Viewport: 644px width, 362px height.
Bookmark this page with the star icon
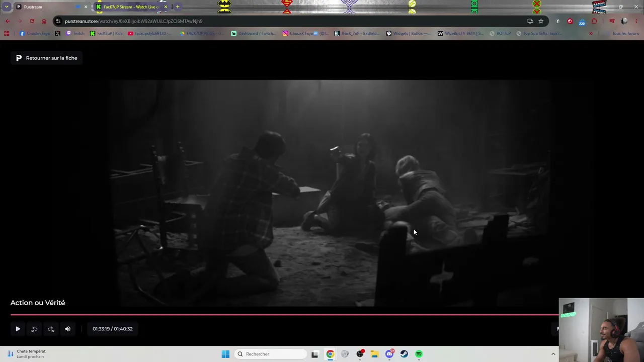pyautogui.click(x=541, y=21)
